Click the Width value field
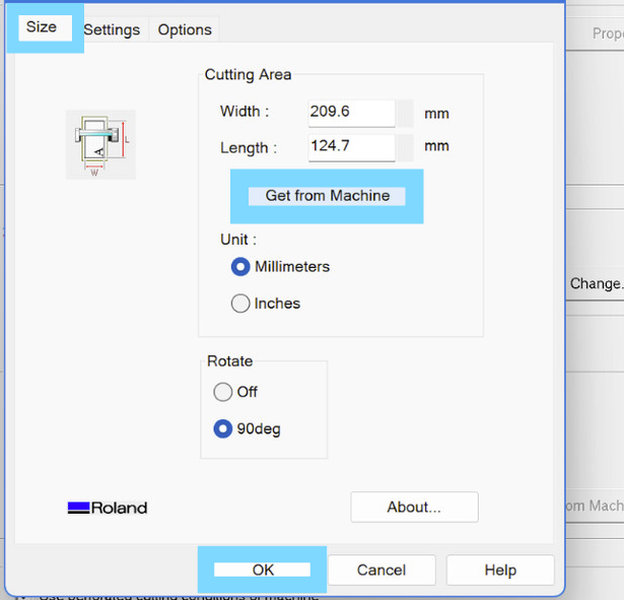 coord(351,113)
